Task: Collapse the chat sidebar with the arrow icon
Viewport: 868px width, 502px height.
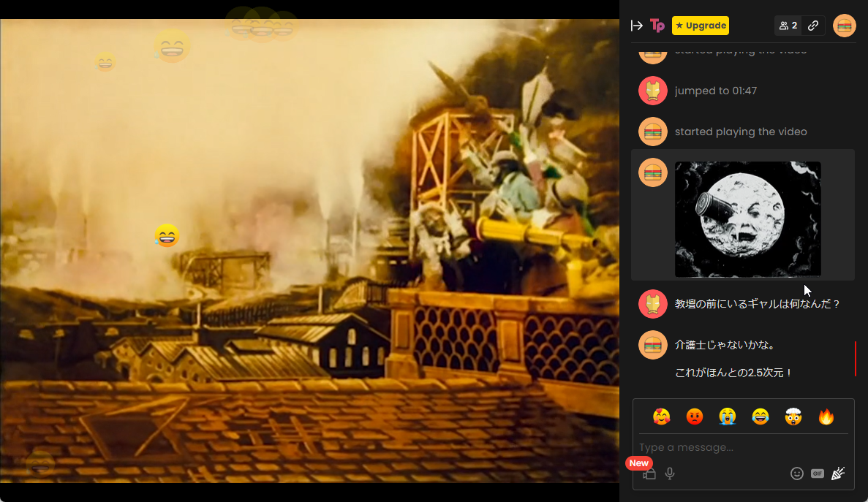Action: coord(637,26)
